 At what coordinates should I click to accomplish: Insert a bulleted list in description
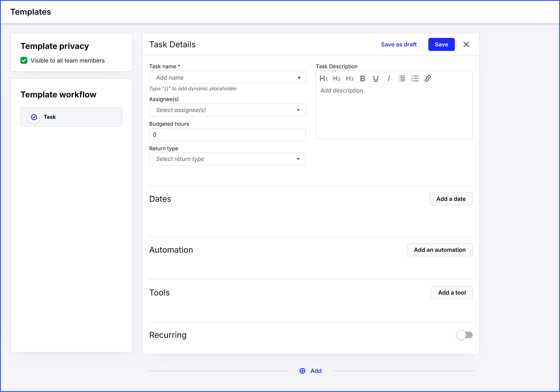click(402, 78)
